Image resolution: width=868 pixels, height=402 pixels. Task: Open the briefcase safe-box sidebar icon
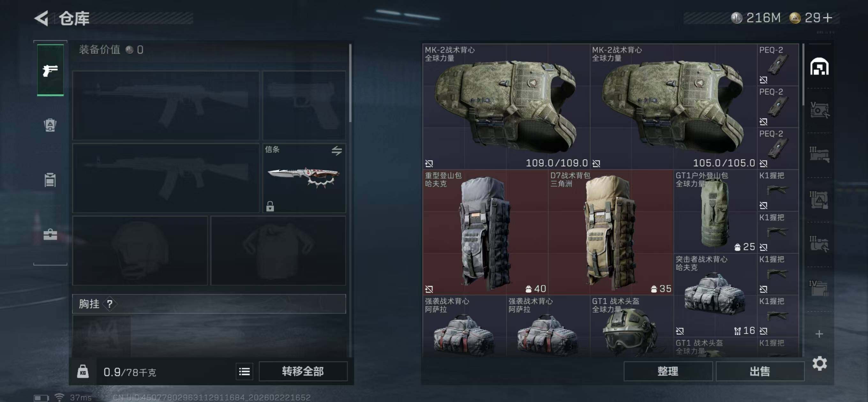point(50,234)
